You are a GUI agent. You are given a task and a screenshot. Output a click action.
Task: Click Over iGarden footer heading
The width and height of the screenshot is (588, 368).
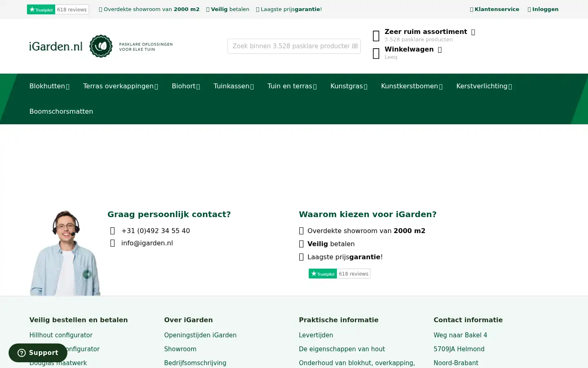tap(188, 320)
